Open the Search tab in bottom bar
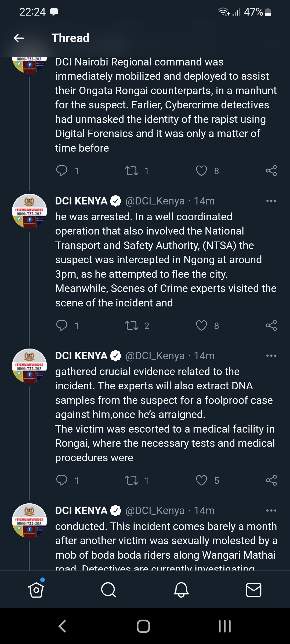Viewport: 290px width, 644px height. click(x=109, y=590)
